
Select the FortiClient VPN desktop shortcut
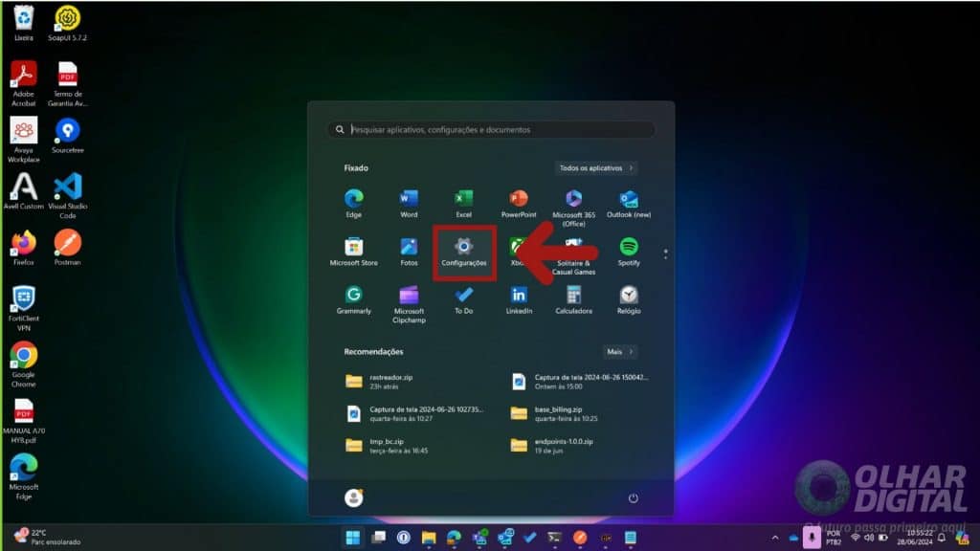coord(24,309)
